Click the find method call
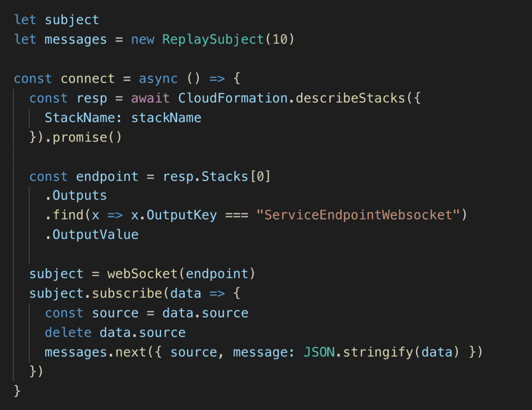 pos(68,215)
